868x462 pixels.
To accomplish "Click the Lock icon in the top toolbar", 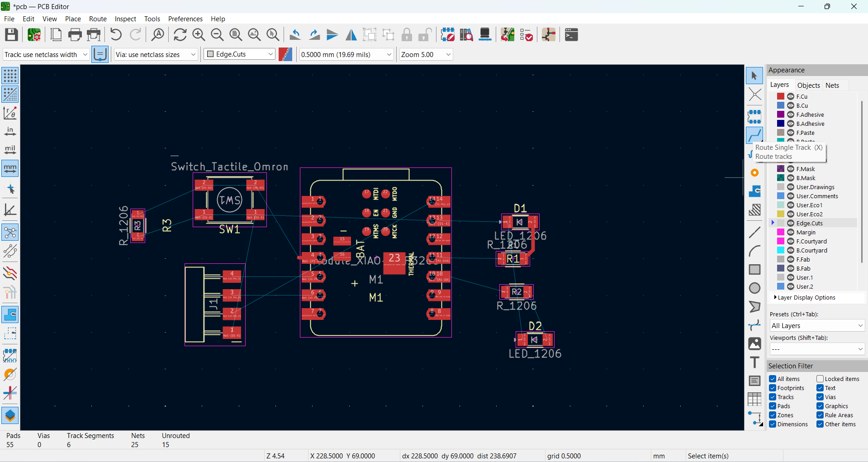I will pyautogui.click(x=407, y=35).
